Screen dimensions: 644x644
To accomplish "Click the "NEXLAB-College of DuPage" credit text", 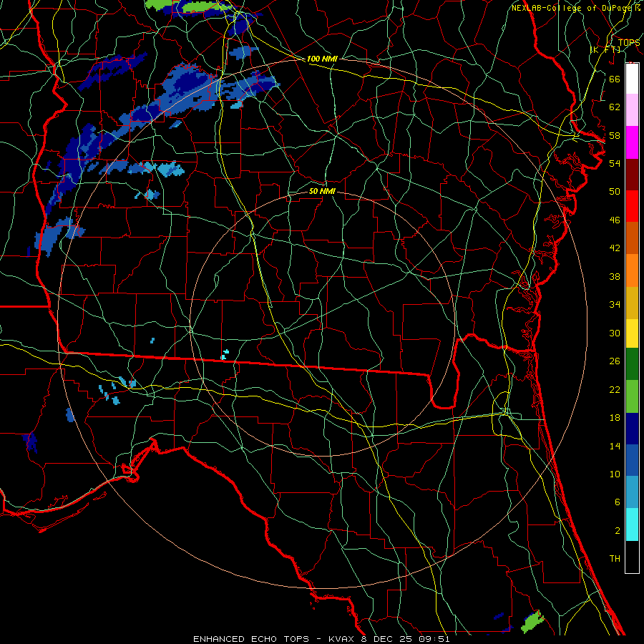I will [x=571, y=8].
